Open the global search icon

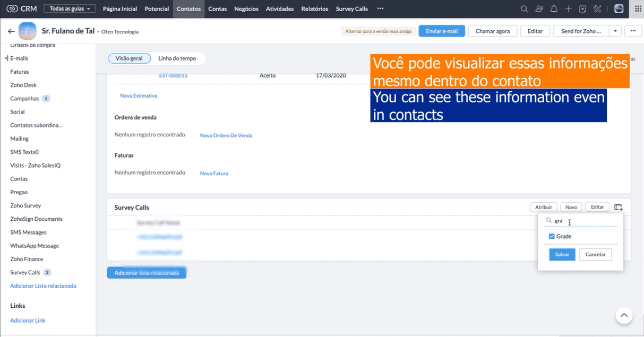[524, 9]
